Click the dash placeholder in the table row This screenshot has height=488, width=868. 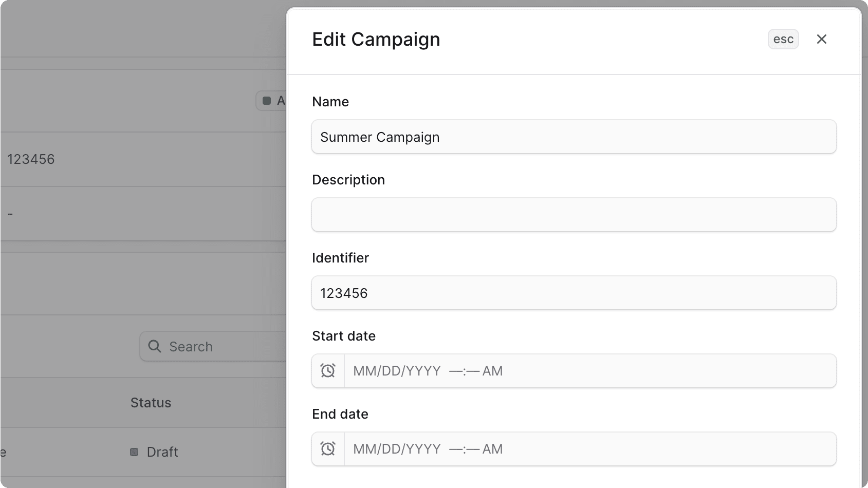pyautogui.click(x=10, y=213)
